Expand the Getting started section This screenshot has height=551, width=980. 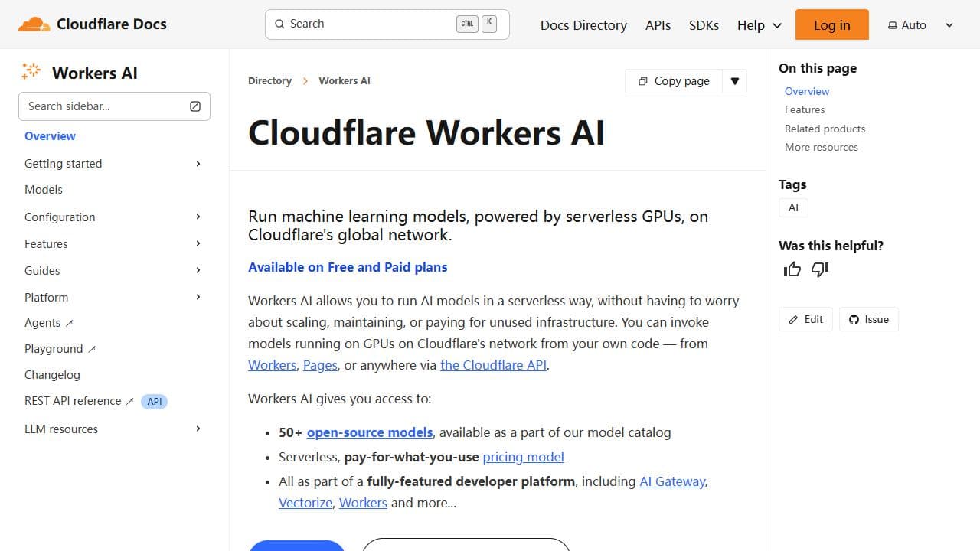(198, 163)
